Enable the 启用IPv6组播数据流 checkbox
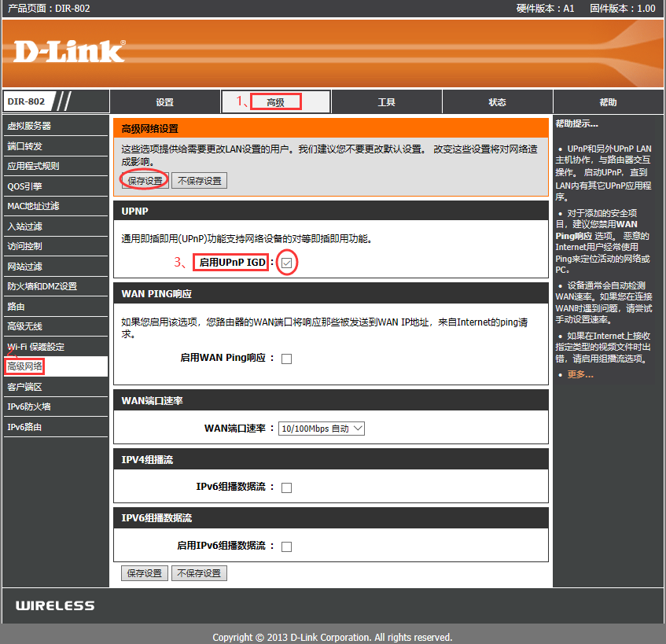 pos(286,546)
